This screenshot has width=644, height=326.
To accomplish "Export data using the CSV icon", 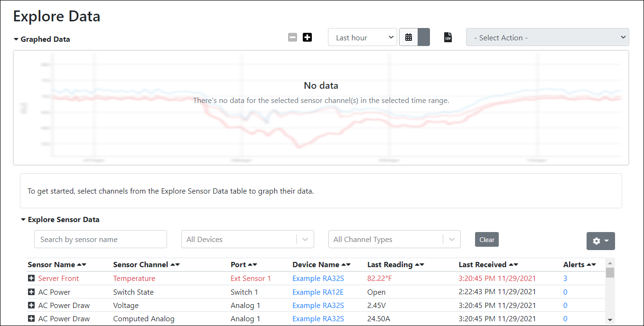I will 448,37.
